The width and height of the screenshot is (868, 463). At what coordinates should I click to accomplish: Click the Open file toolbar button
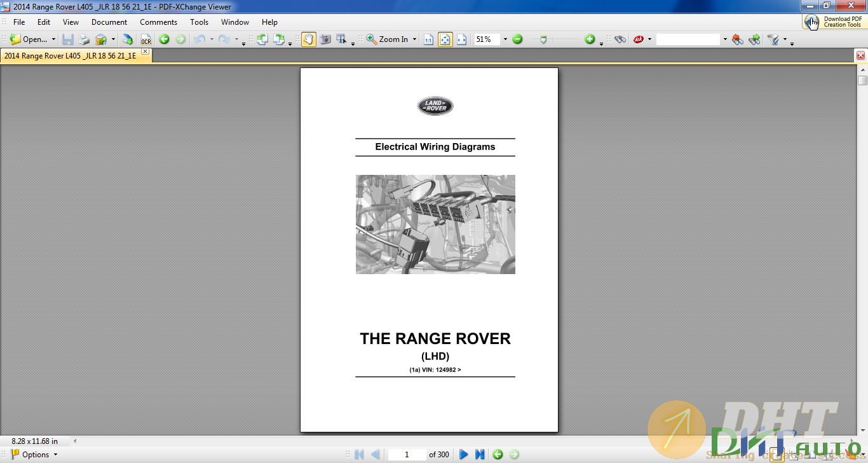[29, 39]
